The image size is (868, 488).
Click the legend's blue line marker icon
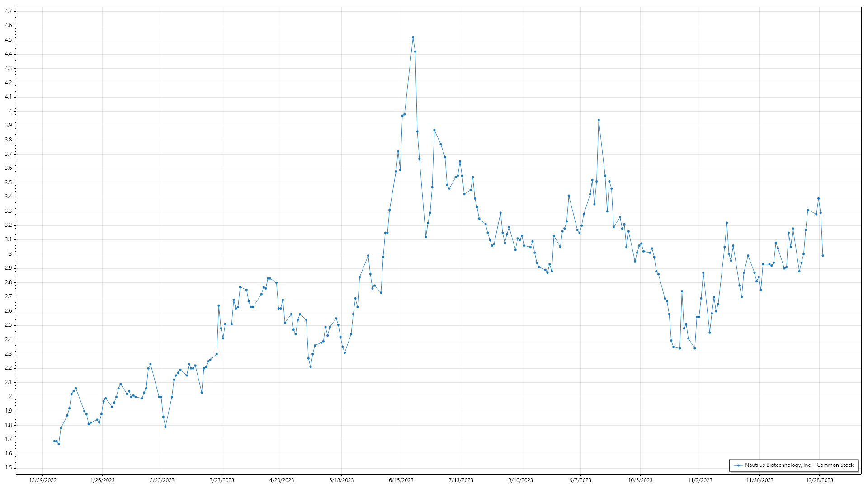[x=738, y=465]
